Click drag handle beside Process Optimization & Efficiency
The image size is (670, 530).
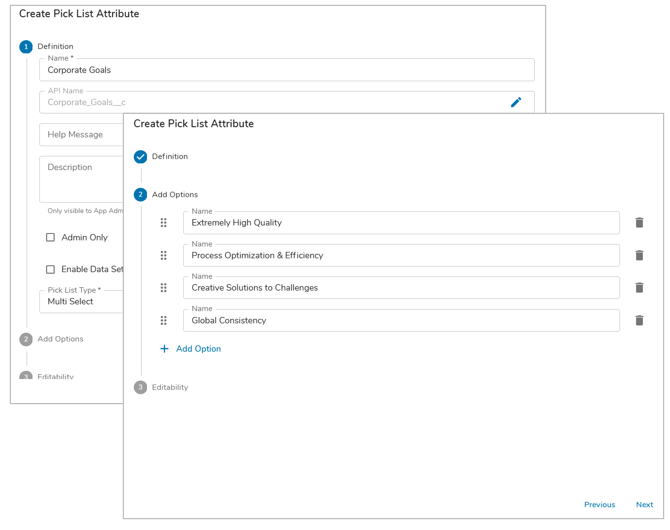coord(164,256)
